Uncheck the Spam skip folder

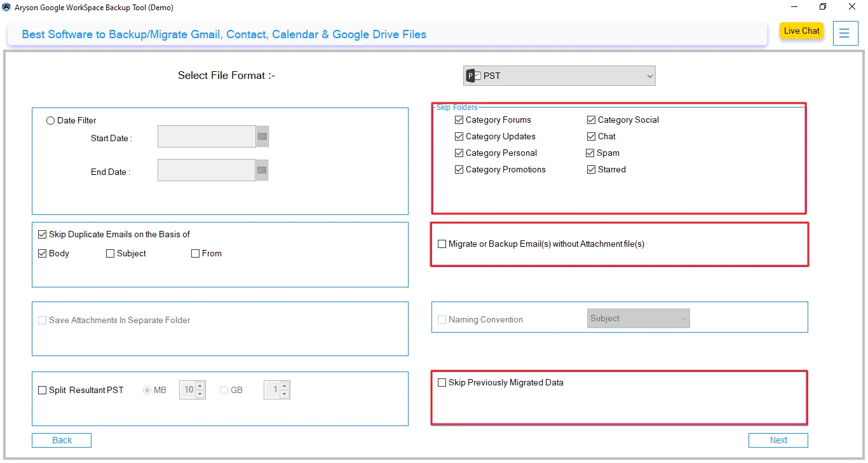pos(591,153)
